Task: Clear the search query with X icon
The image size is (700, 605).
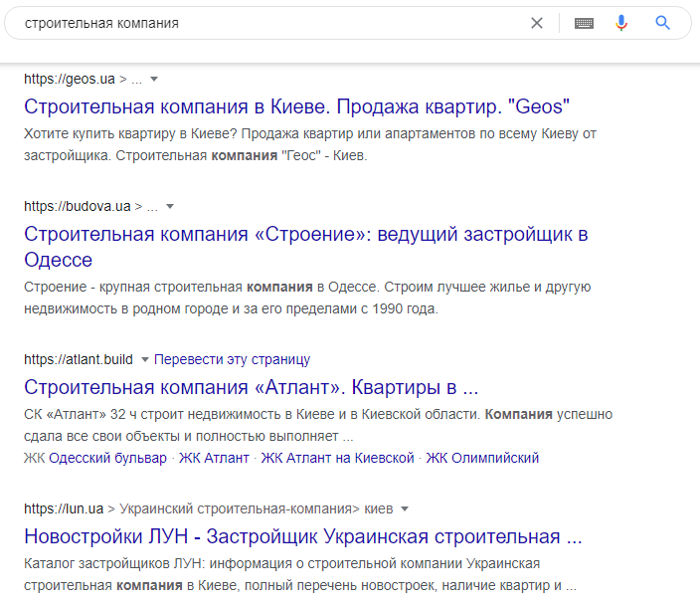Action: click(537, 23)
